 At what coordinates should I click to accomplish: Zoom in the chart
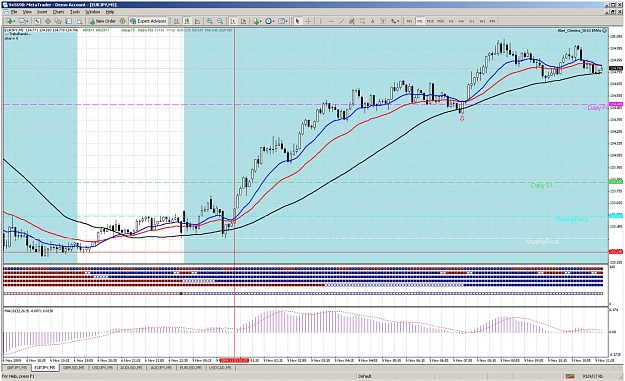tap(209, 21)
